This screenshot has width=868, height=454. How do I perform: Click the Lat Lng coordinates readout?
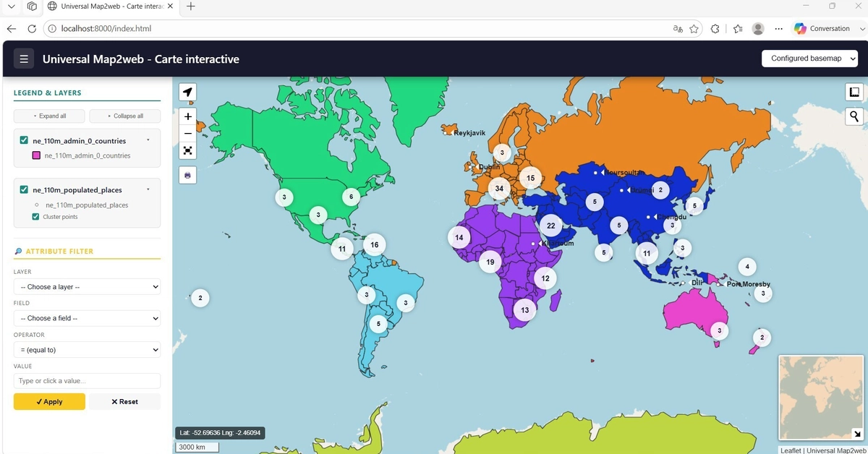click(221, 432)
